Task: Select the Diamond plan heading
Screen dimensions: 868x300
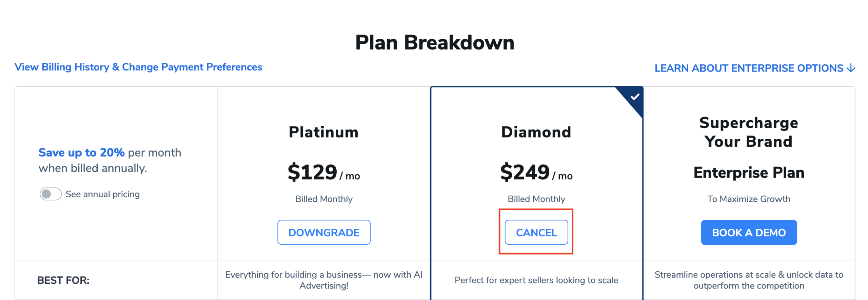Action: pos(536,132)
